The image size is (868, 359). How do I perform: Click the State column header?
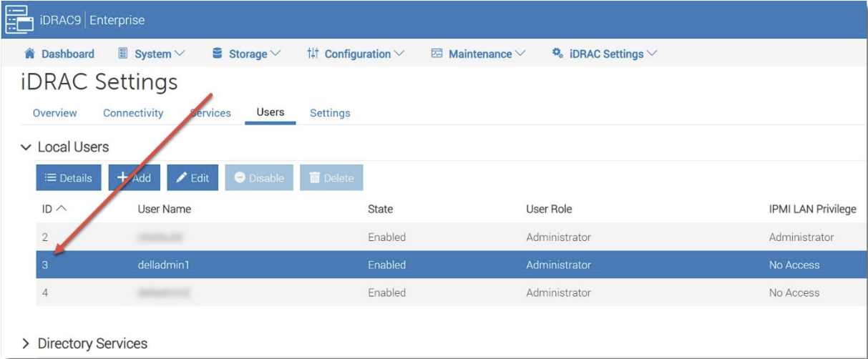[x=381, y=210]
